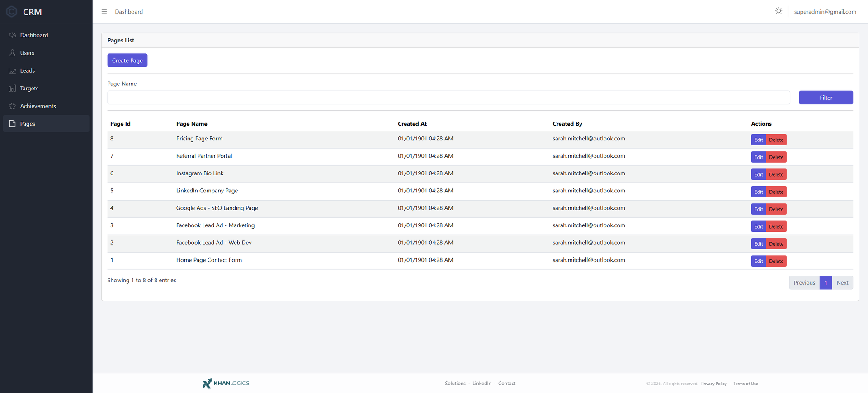Viewport: 868px width, 393px height.
Task: Go to the Previous pagination page
Action: 804,283
